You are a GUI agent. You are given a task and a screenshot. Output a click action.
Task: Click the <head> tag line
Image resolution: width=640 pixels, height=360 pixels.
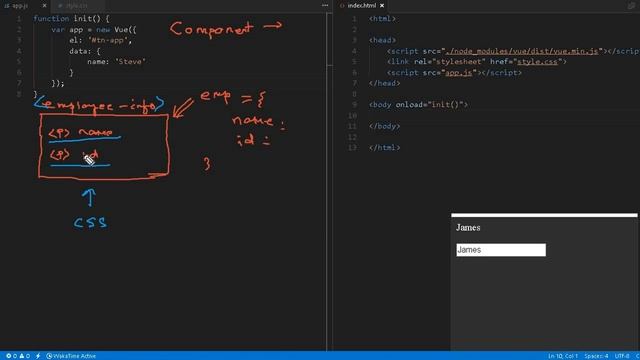[382, 40]
